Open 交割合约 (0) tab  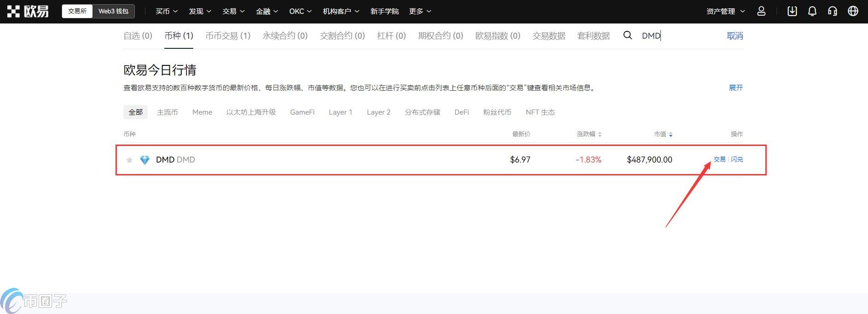342,35
